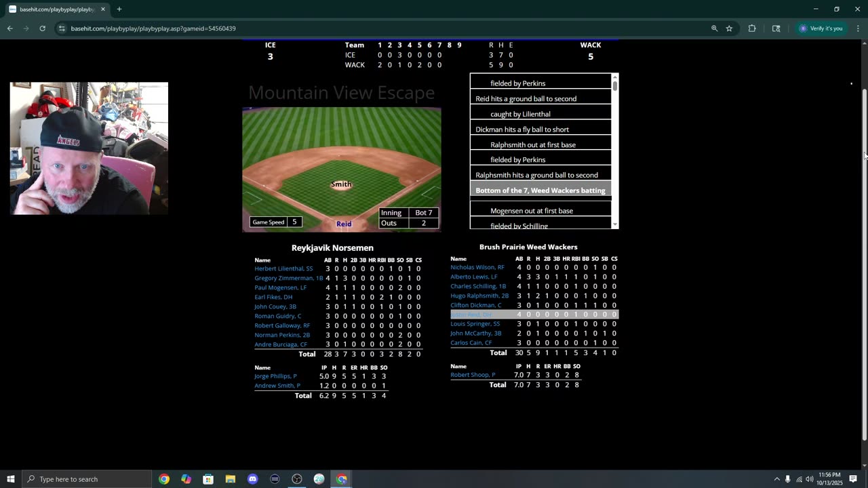Click the pitcher Smith marker on the mound
868x488 pixels.
click(x=341, y=184)
